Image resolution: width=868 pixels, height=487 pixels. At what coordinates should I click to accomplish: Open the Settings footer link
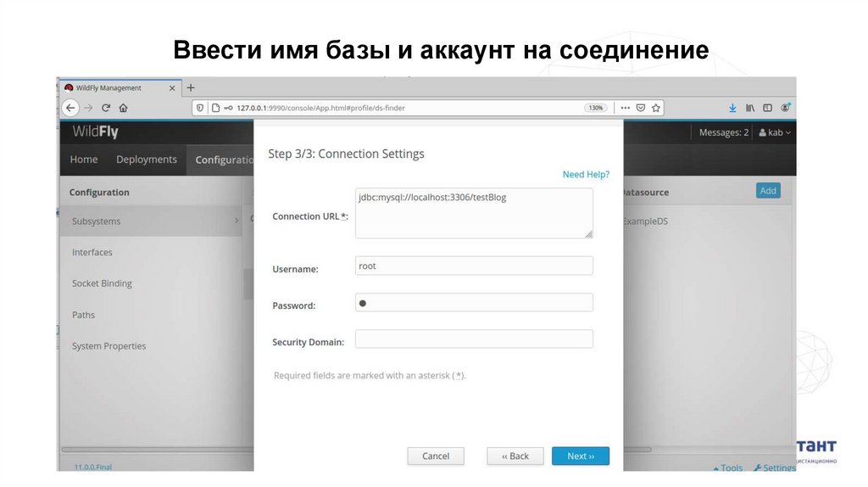coord(775,467)
